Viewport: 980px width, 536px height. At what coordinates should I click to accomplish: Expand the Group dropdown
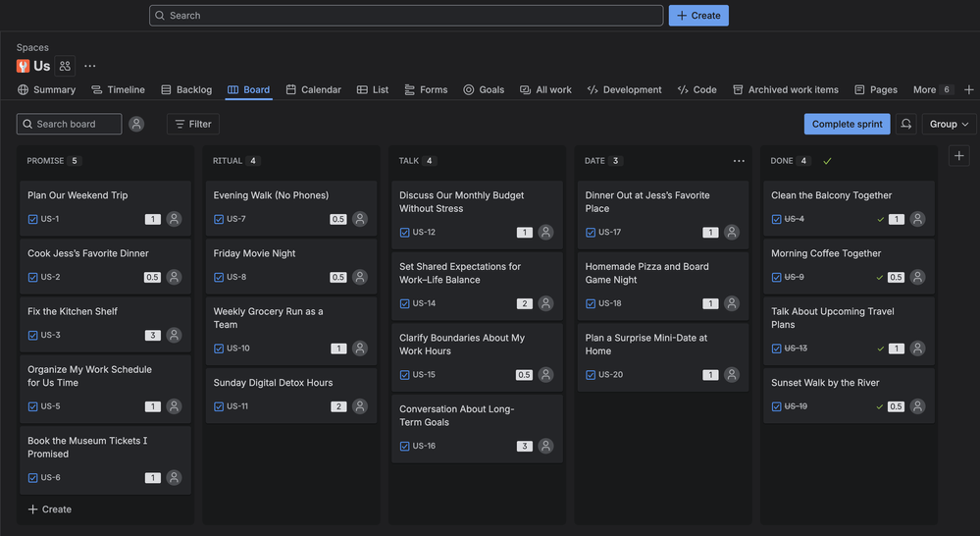point(949,124)
